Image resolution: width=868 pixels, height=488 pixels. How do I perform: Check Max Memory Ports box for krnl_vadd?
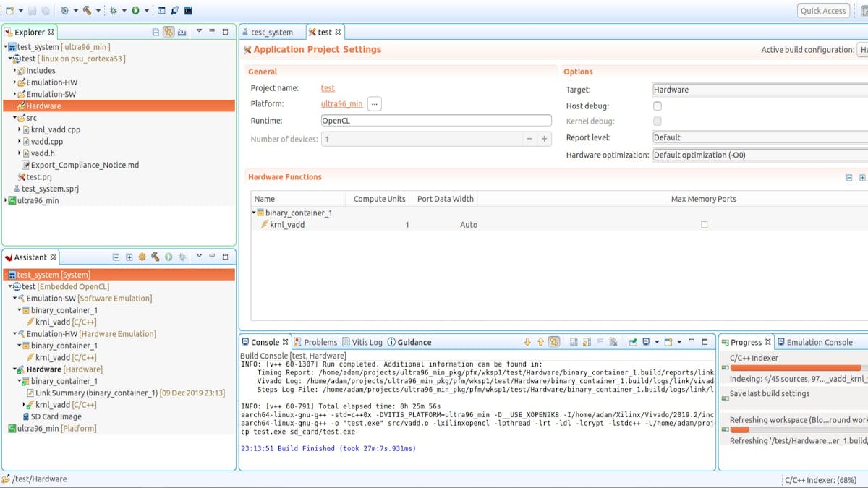[x=704, y=225]
